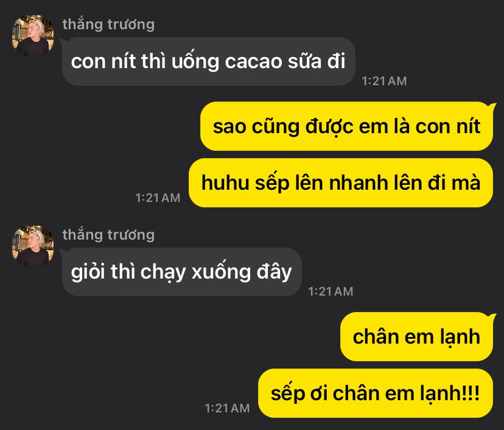Select the message 'con nít thì uống cacao sữa đi'

(x=208, y=61)
